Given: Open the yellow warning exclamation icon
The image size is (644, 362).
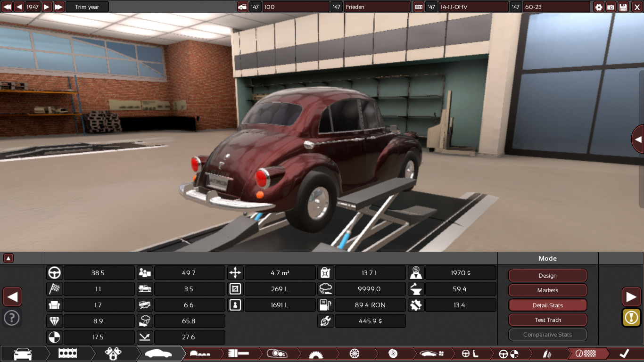Looking at the screenshot, I should click(x=631, y=317).
